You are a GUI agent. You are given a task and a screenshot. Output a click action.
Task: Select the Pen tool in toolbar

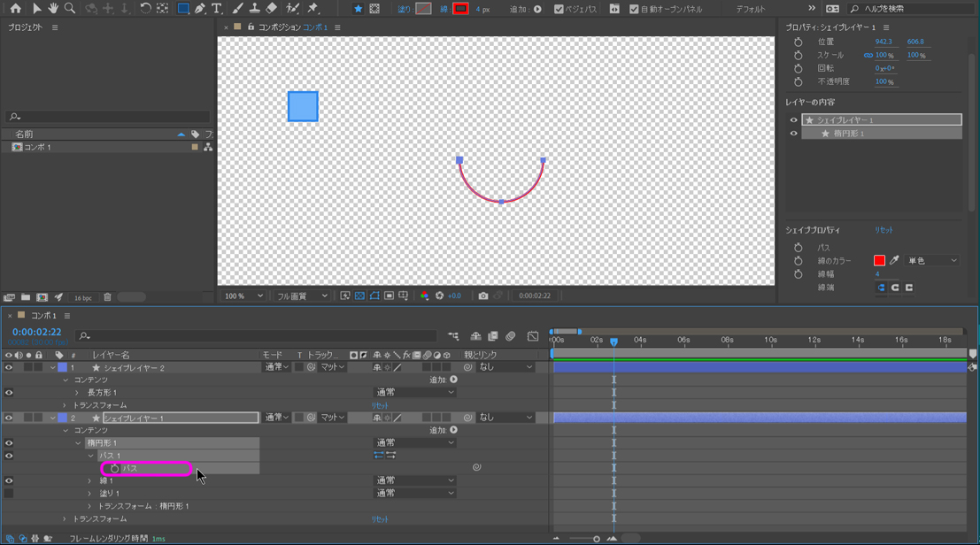coord(200,9)
